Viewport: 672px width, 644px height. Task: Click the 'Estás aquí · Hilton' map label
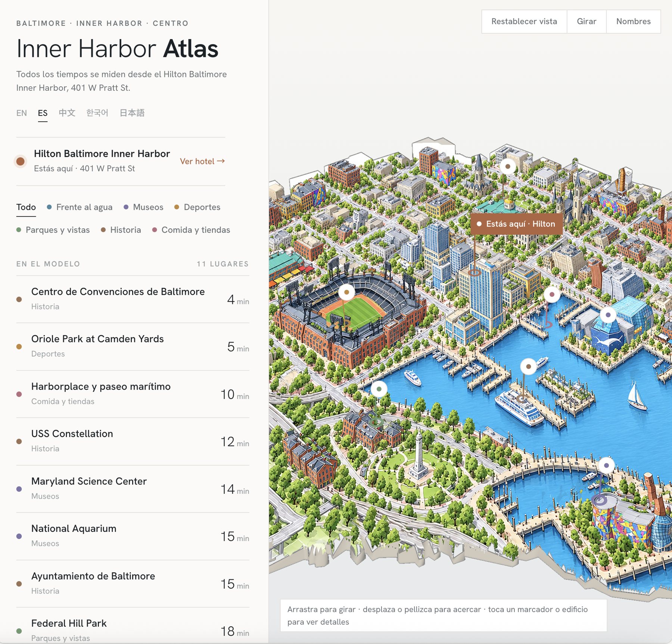click(516, 224)
